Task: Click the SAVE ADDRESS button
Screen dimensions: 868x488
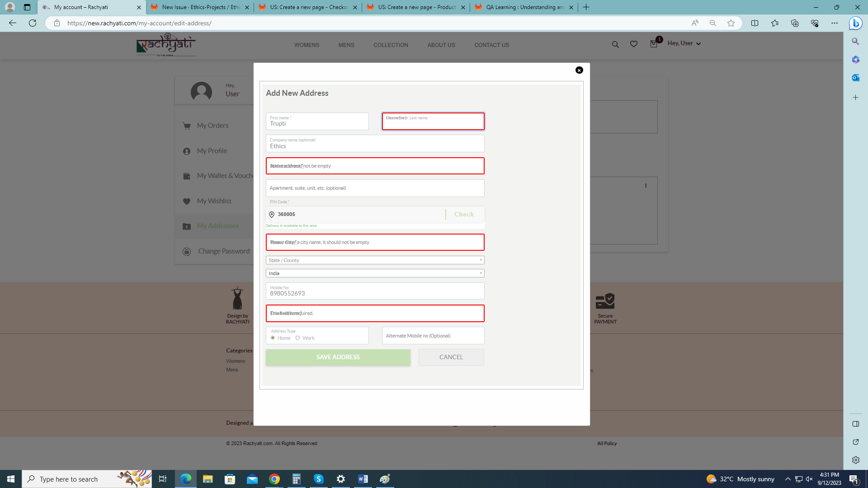Action: 338,357
